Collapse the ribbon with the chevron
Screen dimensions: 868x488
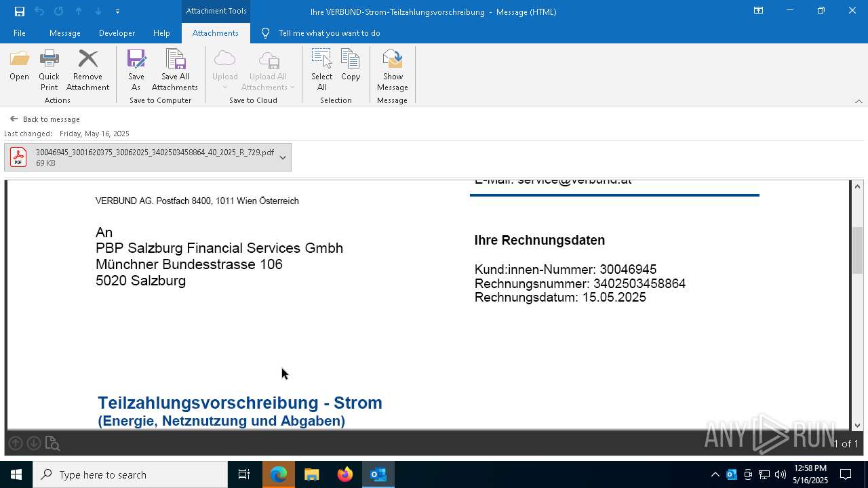(x=859, y=101)
